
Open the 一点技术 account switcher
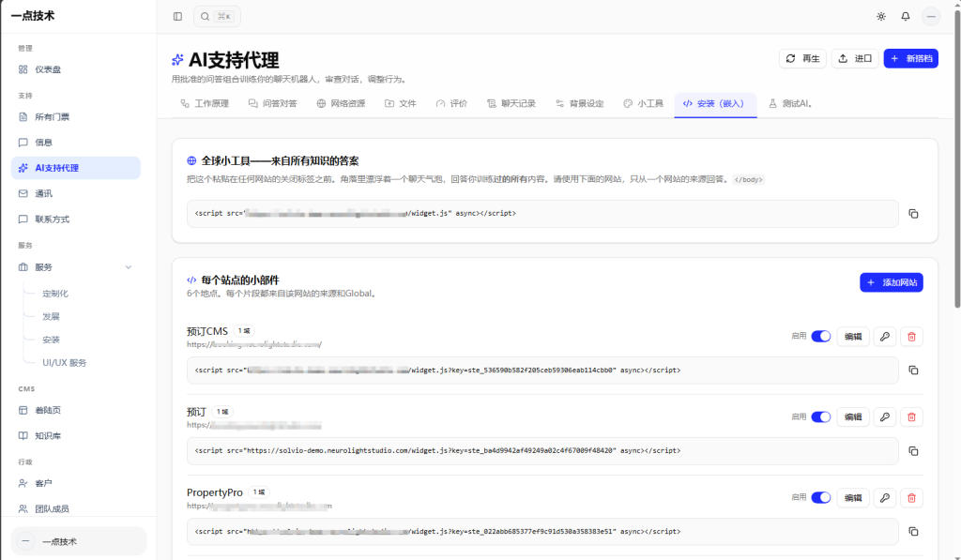(79, 541)
